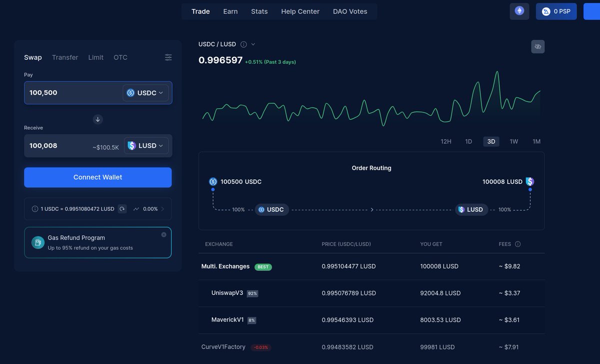
Task: Click the price trend chart icon near 0.00%
Action: tap(136, 208)
